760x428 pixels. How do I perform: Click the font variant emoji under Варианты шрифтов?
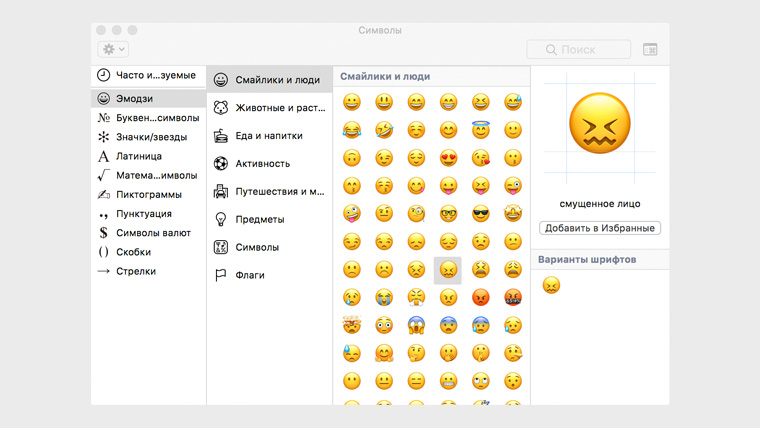click(551, 286)
